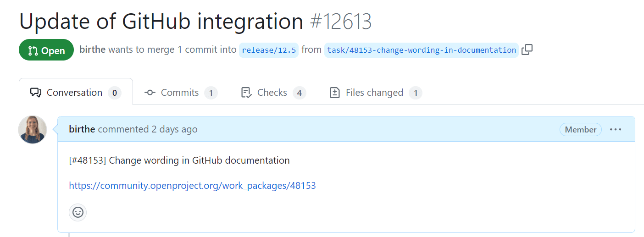Viewport: 644px width, 237px height.
Task: Click the '2 days ago' timestamp
Action: (174, 129)
